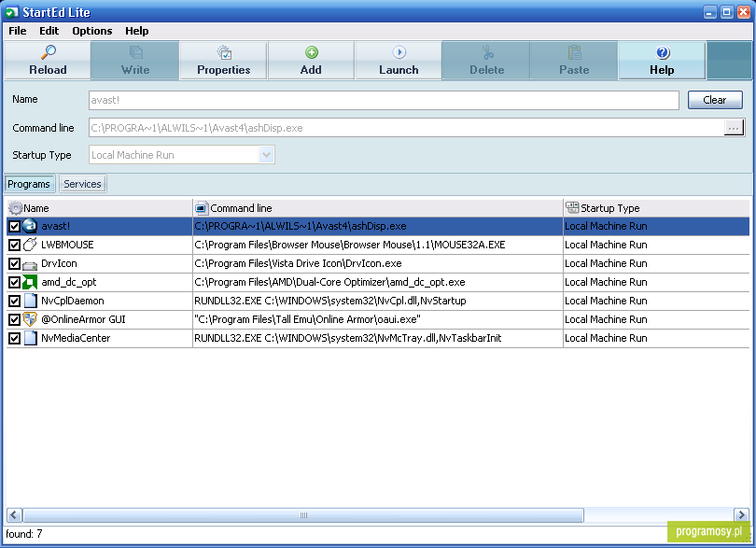The image size is (756, 548).
Task: Open the Startup Type dropdown
Action: (x=267, y=155)
